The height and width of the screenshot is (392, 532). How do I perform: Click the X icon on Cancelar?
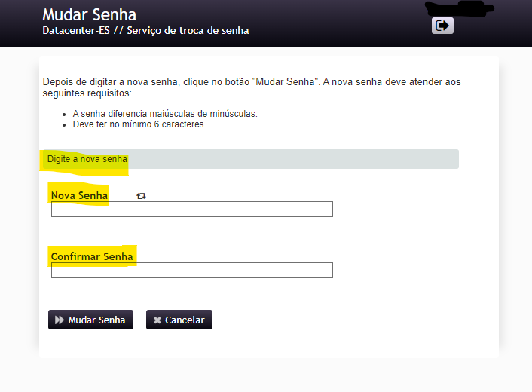(x=157, y=320)
